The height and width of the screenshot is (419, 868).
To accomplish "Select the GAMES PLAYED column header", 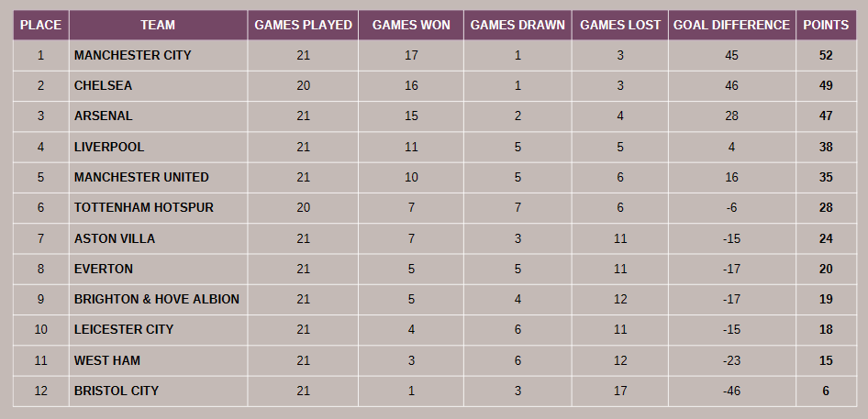I will coord(303,25).
